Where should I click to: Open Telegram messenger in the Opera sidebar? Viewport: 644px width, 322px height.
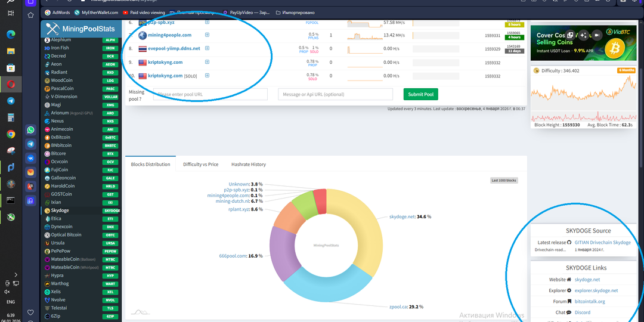30,144
